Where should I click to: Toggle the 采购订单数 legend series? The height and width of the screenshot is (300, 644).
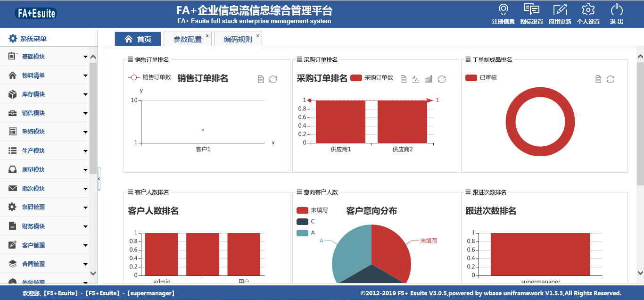point(372,77)
